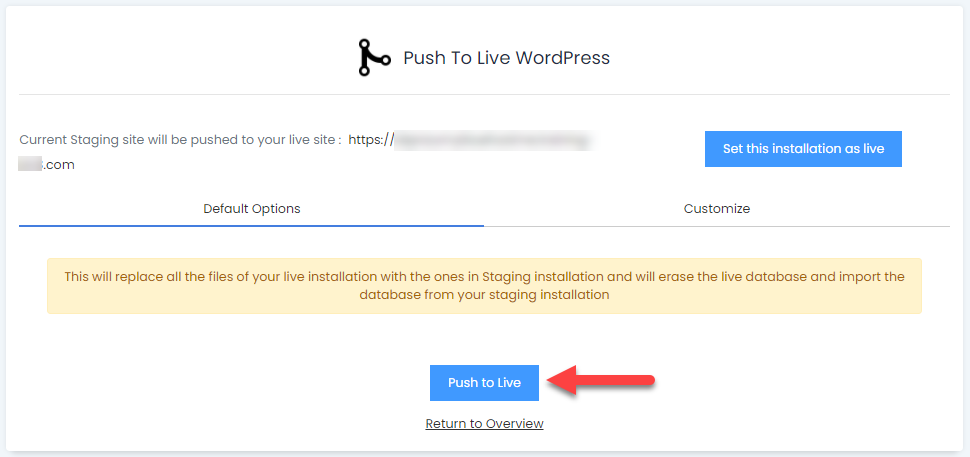Click the Push To Live branch icon
Image resolution: width=970 pixels, height=457 pixels.
[x=374, y=58]
